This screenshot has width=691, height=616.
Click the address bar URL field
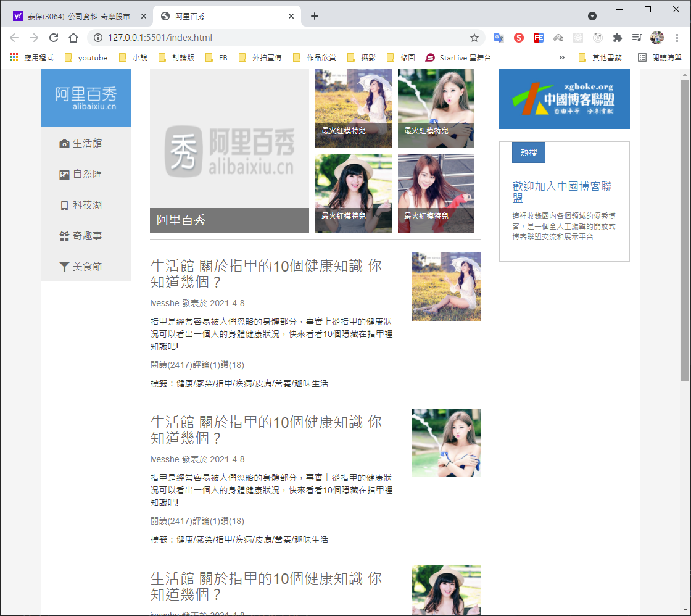click(x=286, y=38)
